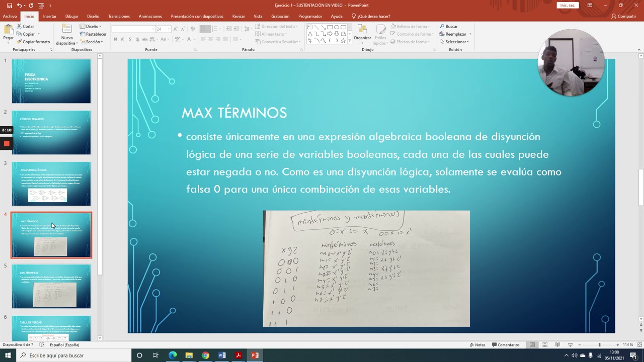
Task: Open Chrome from the taskbar
Action: 205,355
